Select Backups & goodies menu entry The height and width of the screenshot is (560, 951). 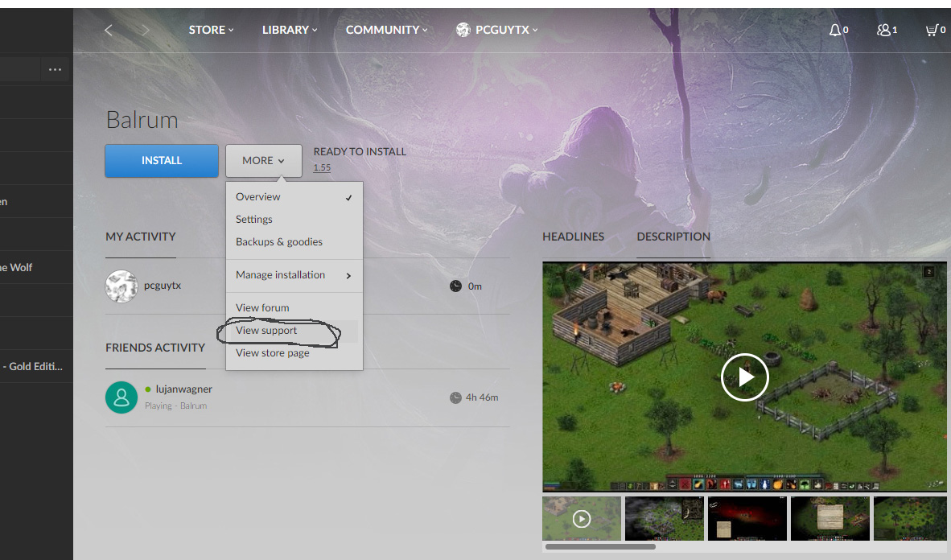click(294, 241)
